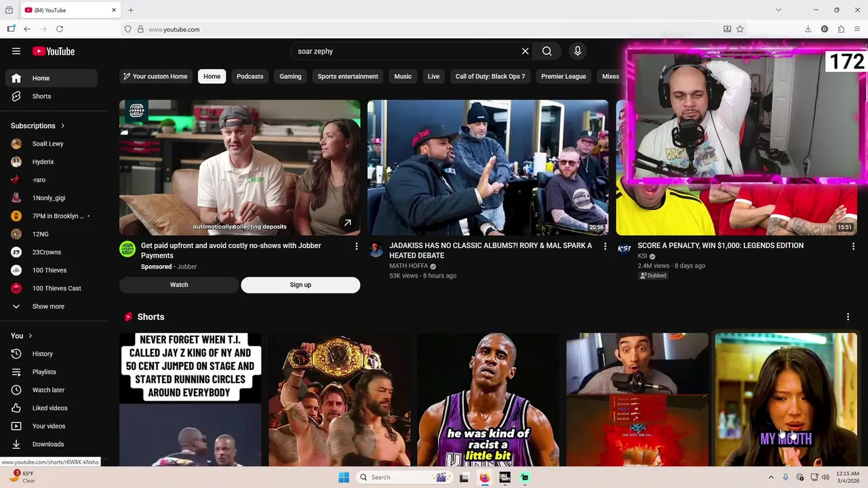Open more options for the Jobber ad

tap(357, 247)
